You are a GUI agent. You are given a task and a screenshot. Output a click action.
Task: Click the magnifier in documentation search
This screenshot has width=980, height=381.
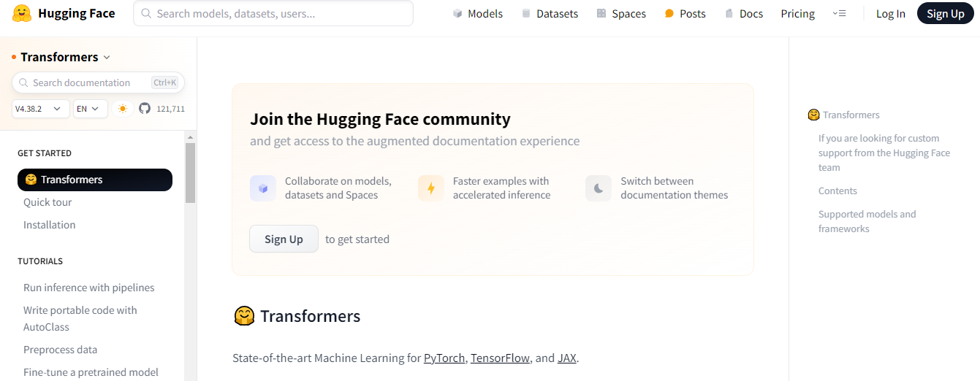23,82
